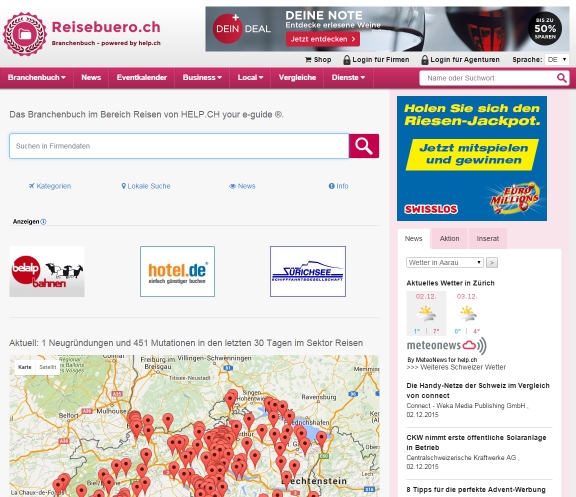This screenshot has width=576, height=497.
Task: Switch to the Aktion sidebar tab
Action: click(450, 239)
